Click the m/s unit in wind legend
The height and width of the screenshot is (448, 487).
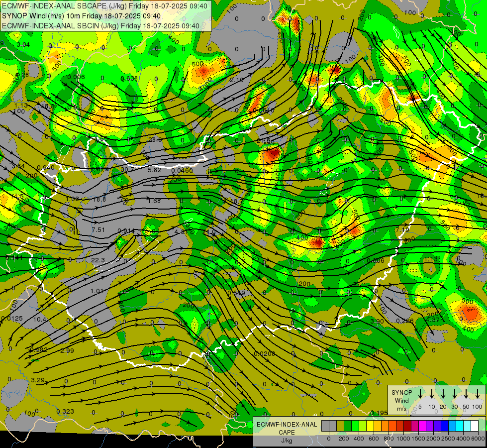point(401,409)
